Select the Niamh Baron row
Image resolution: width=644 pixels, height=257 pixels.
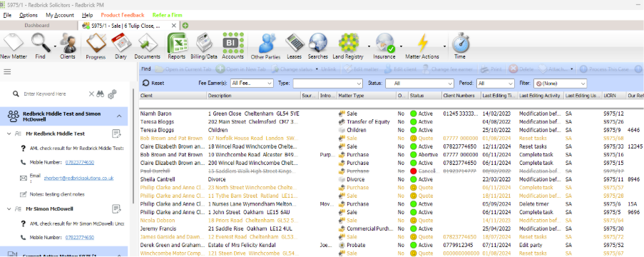392,114
